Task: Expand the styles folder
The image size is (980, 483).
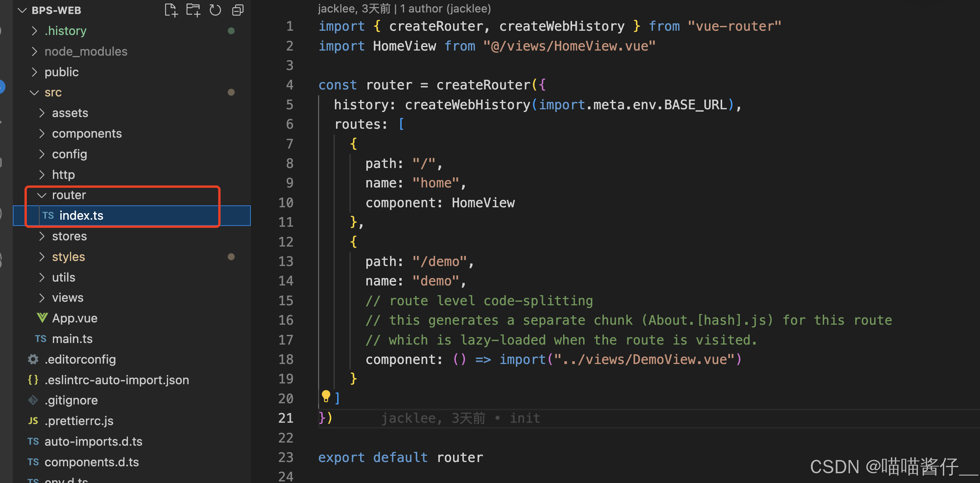Action: (42, 257)
